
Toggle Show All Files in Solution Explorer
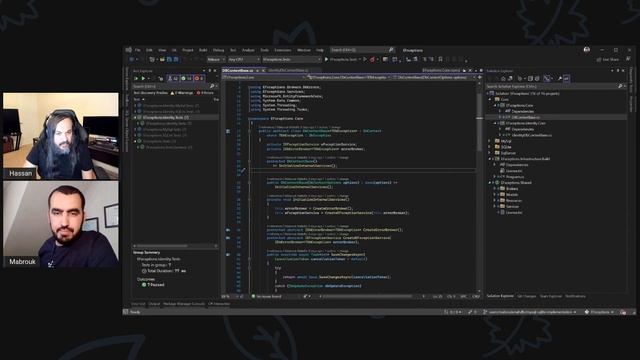tap(537, 78)
